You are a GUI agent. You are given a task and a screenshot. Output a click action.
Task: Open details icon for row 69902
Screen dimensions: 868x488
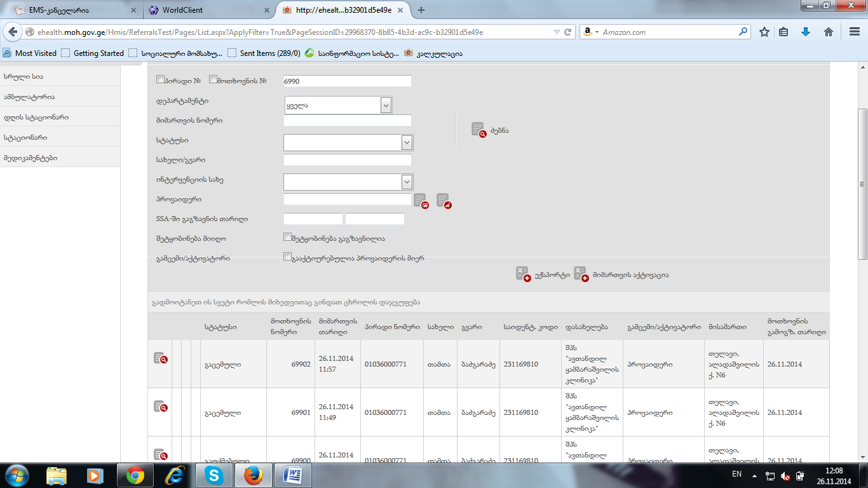tap(160, 359)
